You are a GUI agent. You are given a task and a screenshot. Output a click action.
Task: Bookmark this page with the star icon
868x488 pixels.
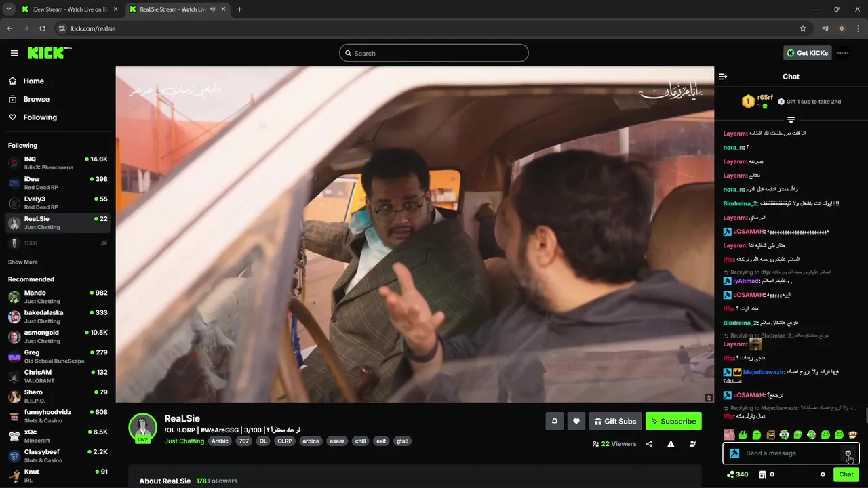coord(803,28)
